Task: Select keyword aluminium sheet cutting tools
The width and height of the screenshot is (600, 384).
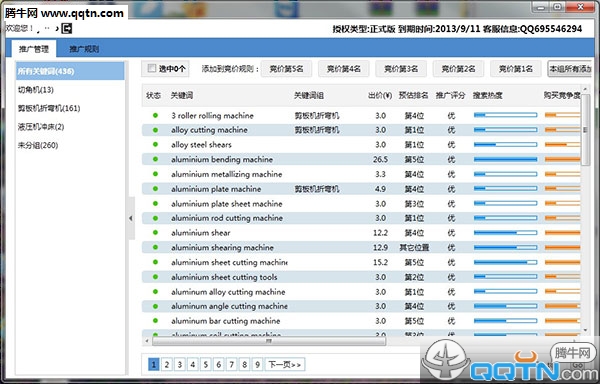Action: 224,277
